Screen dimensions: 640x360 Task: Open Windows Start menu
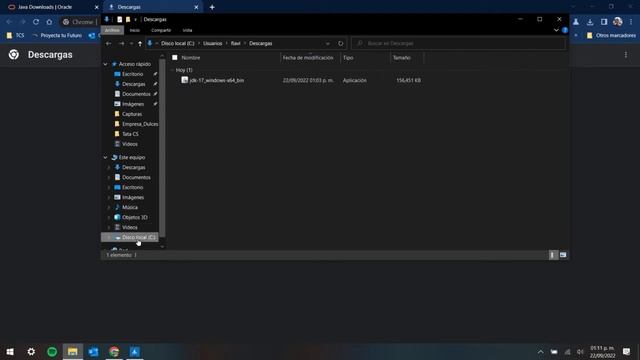pyautogui.click(x=10, y=351)
